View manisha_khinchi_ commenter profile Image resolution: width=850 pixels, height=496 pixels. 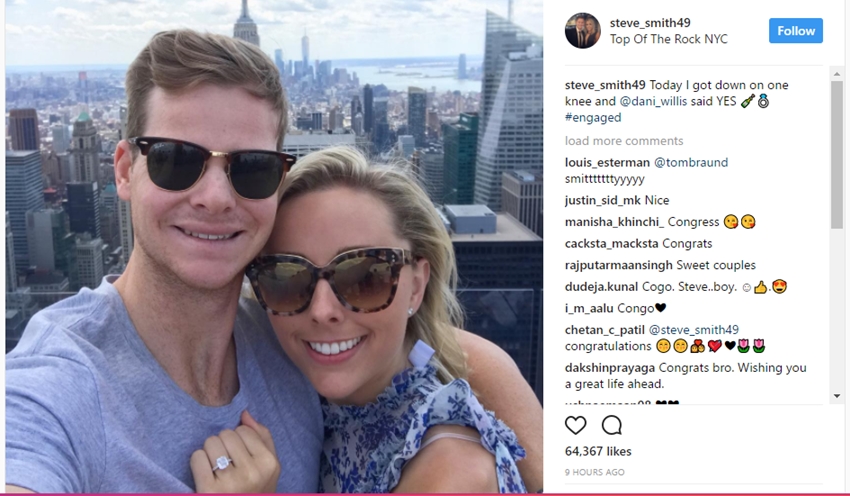point(614,222)
